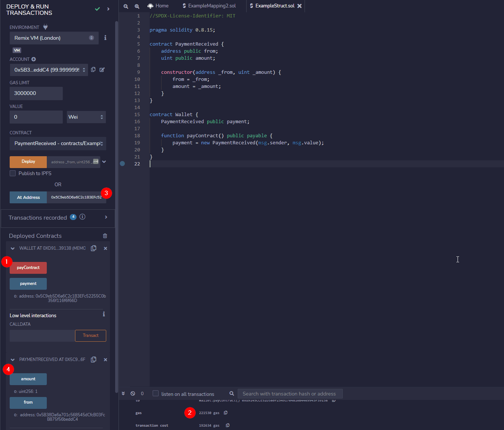Click the transaction hash search field
This screenshot has height=430, width=504.
pyautogui.click(x=290, y=394)
